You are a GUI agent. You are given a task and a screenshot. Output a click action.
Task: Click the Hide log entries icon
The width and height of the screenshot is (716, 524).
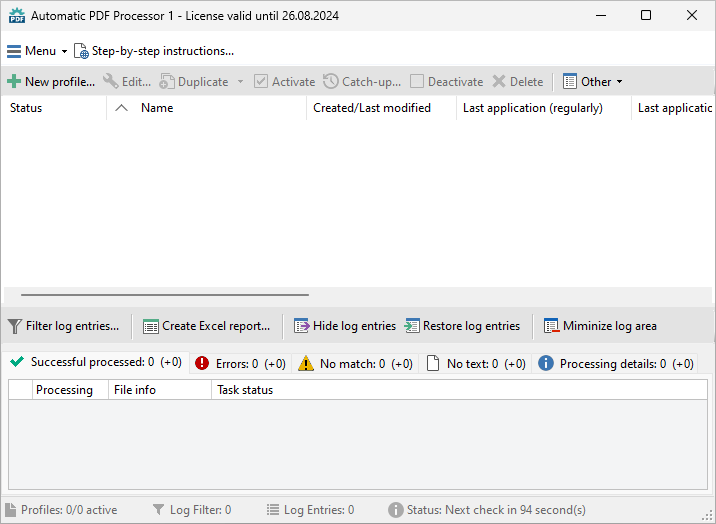point(301,326)
